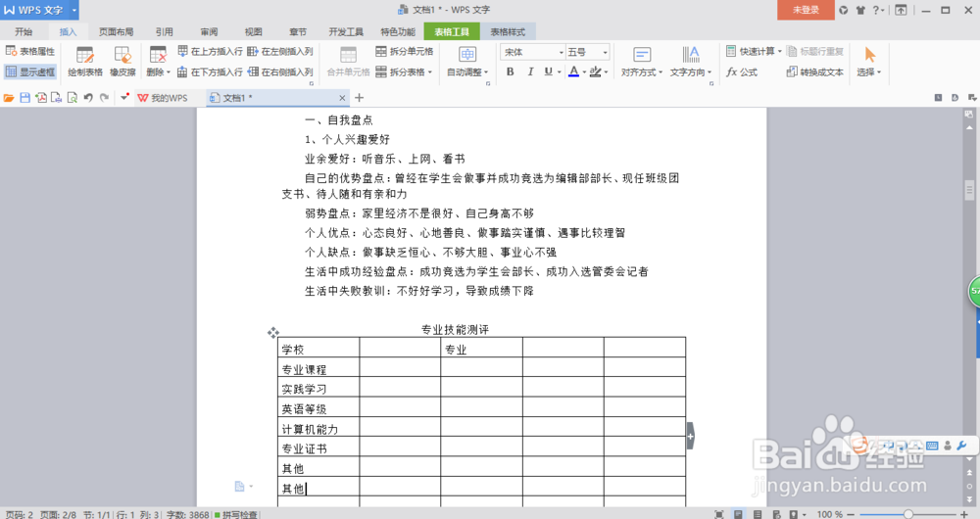The image size is (980, 519).
Task: Open the fx 公式 formula dialog
Action: (x=742, y=71)
